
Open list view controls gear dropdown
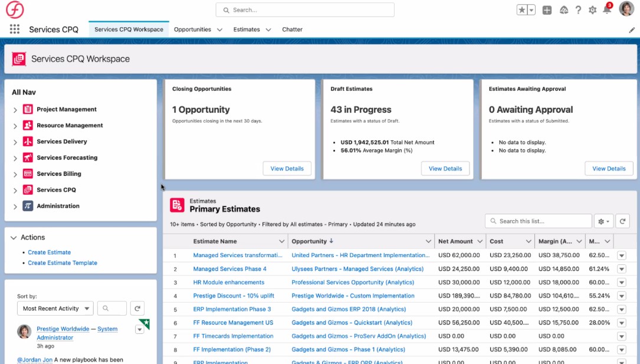[604, 221]
